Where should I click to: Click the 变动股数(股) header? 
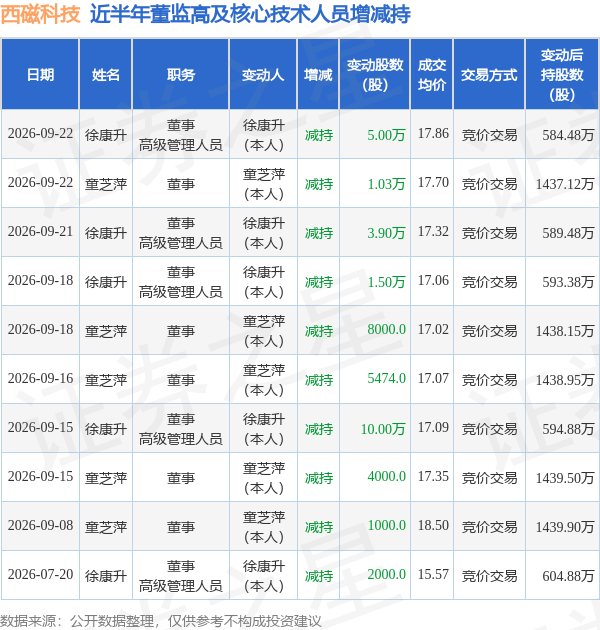[x=375, y=75]
